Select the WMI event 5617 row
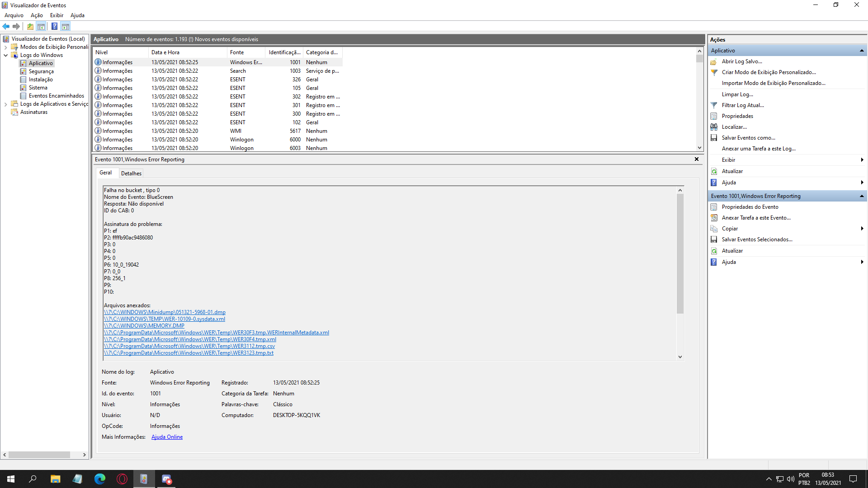Screen dimensions: 868x488 pos(218,131)
